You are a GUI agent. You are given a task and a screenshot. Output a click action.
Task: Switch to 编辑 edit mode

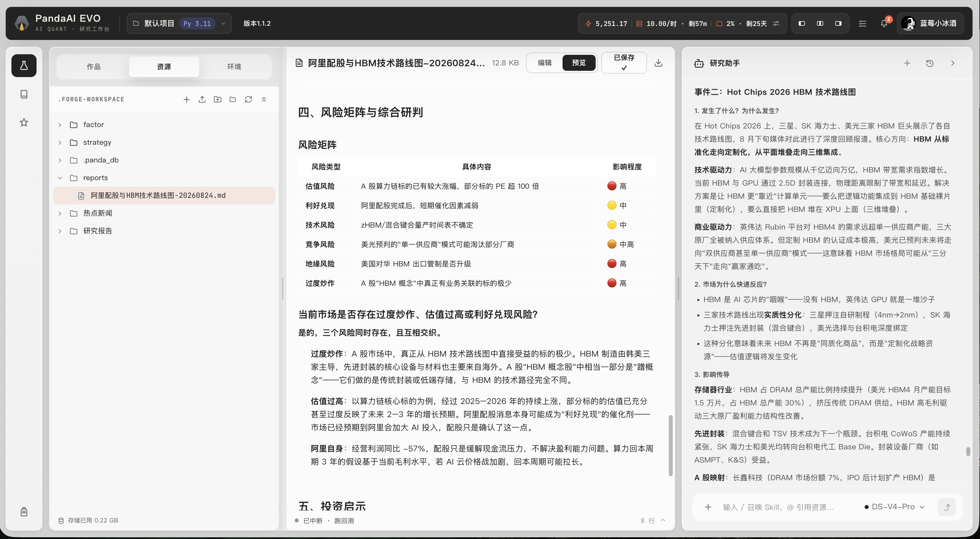click(545, 63)
